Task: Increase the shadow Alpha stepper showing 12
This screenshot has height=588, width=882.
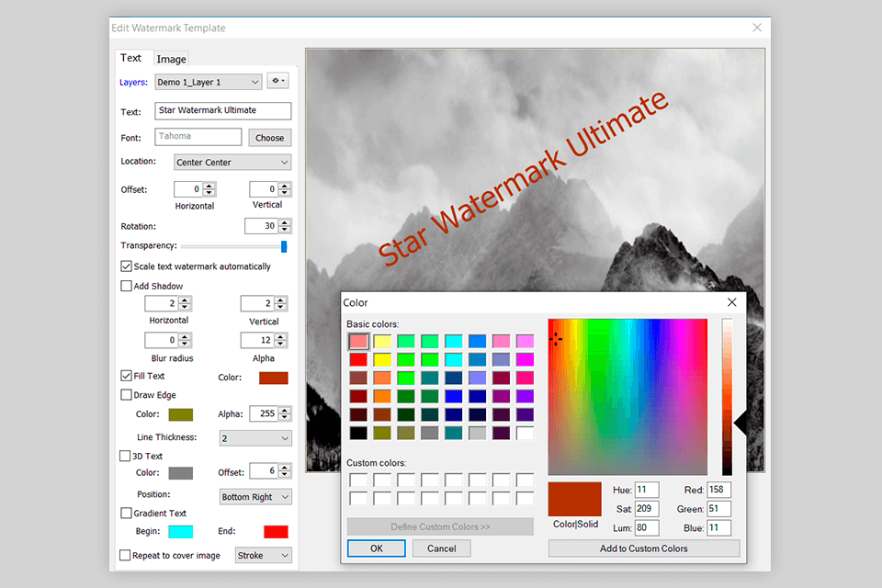Action: 281,336
